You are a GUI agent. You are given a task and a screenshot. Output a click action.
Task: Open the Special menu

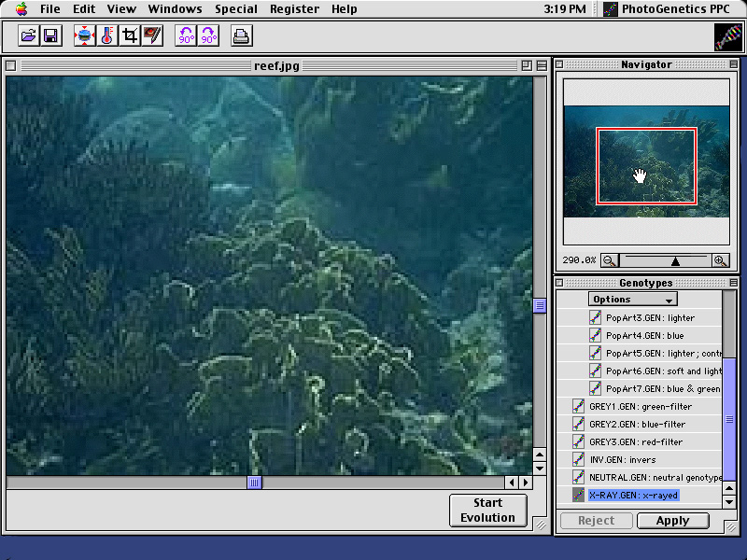(236, 8)
